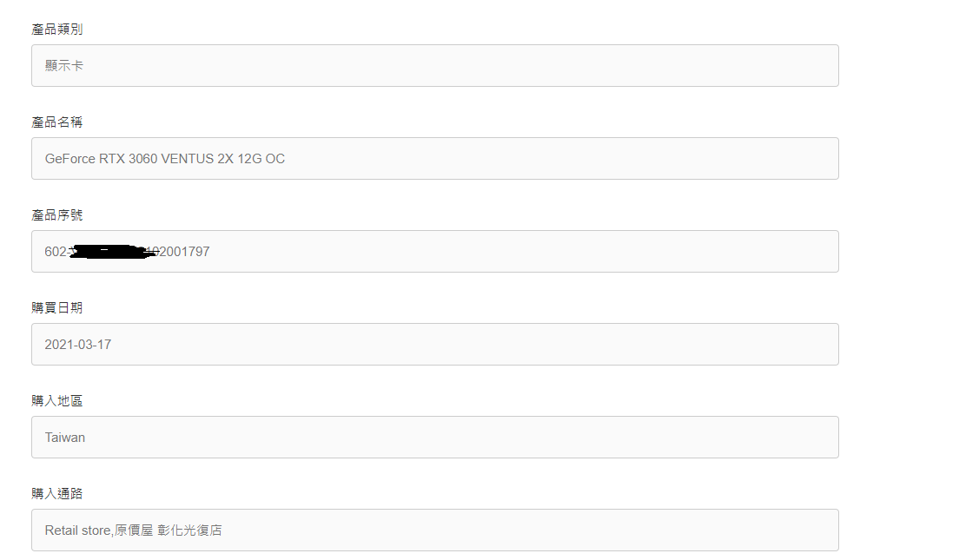The width and height of the screenshot is (979, 560).
Task: Click the 2021-03-17 date text
Action: (78, 345)
